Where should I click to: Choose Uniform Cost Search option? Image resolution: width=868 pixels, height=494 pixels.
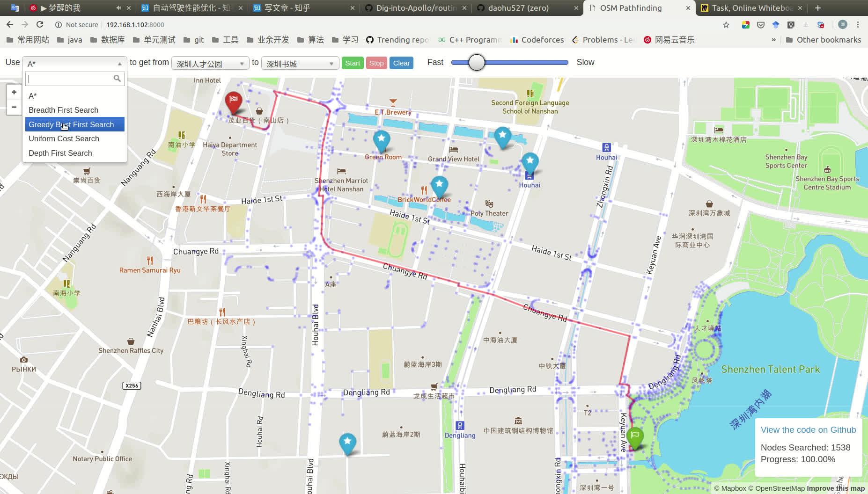75,138
